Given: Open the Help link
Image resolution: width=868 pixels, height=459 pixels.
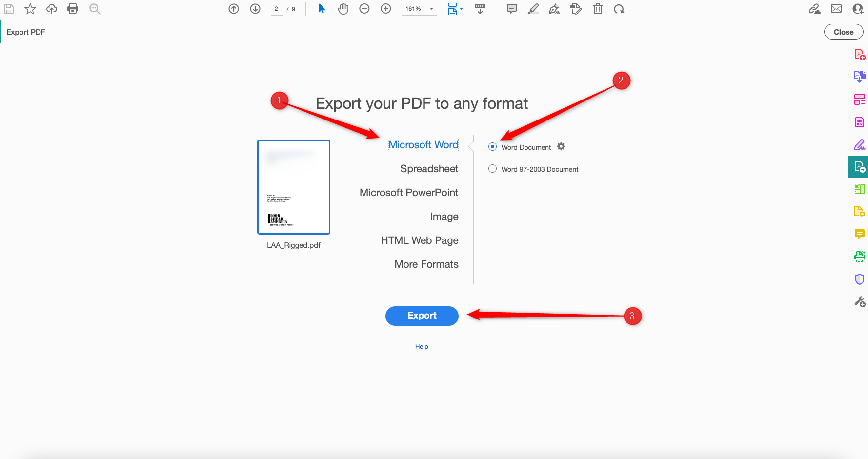Looking at the screenshot, I should pyautogui.click(x=422, y=346).
